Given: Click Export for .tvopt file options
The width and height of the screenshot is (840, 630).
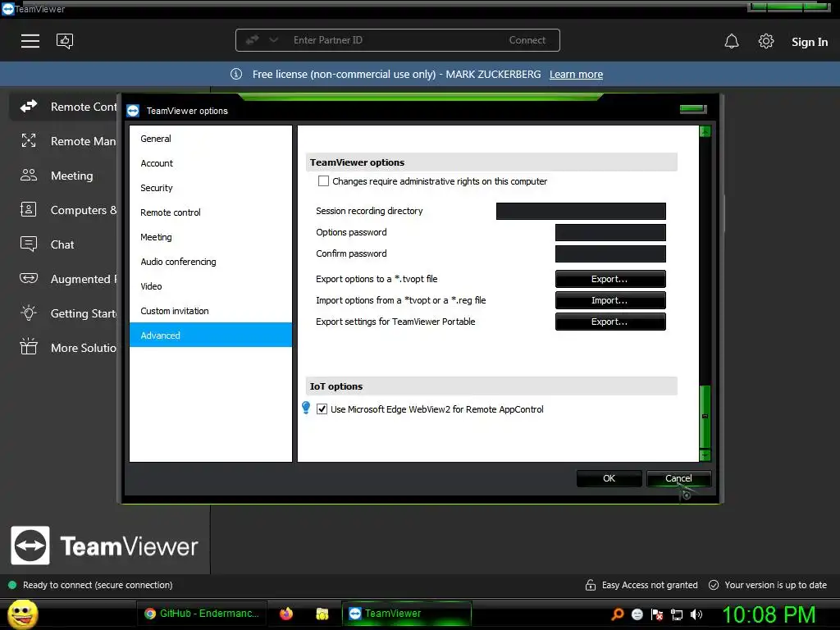Looking at the screenshot, I should pos(610,279).
